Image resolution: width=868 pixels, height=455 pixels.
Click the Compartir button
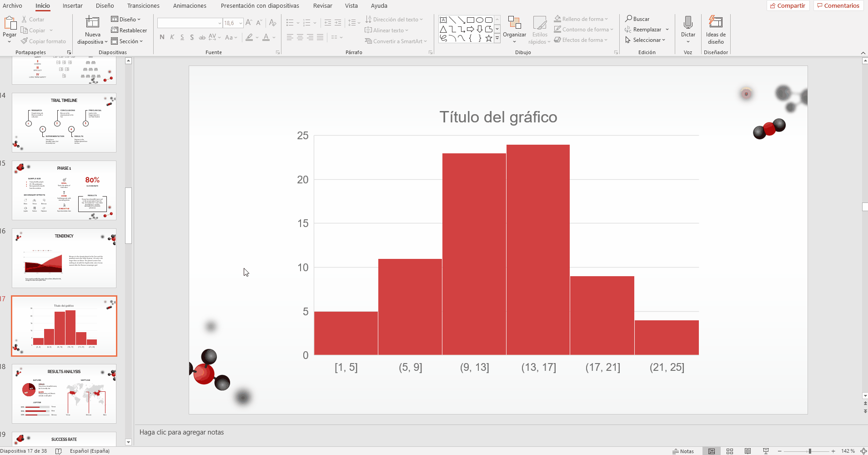(788, 5)
